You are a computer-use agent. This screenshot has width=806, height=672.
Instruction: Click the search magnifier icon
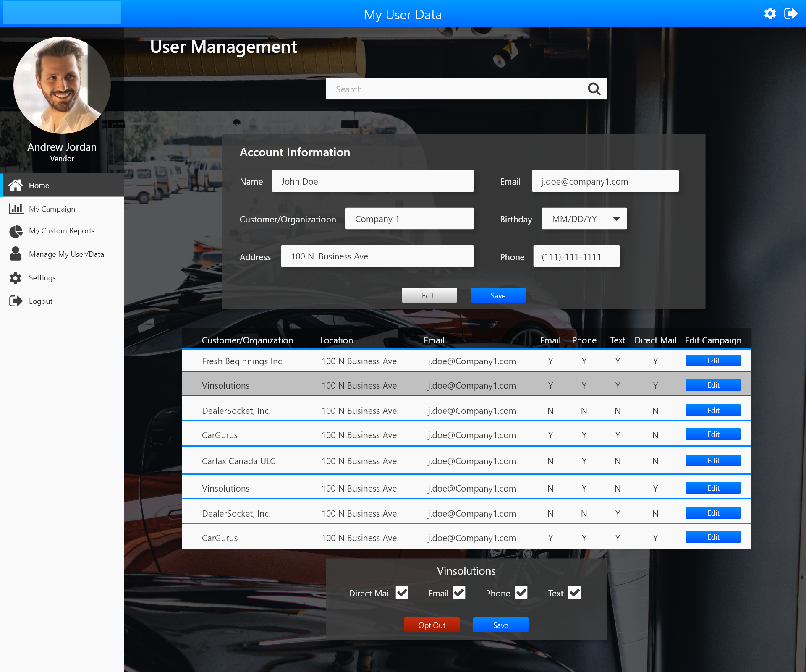coord(594,89)
